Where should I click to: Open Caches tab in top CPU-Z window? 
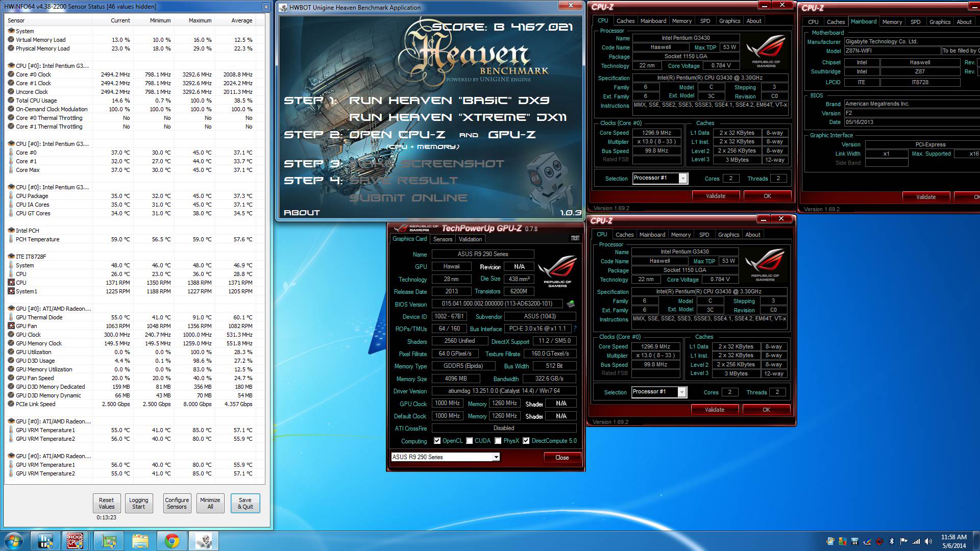tap(625, 21)
